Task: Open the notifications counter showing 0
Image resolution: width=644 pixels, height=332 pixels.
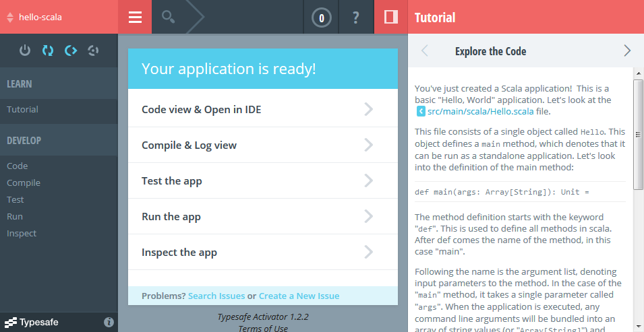Action: [322, 18]
